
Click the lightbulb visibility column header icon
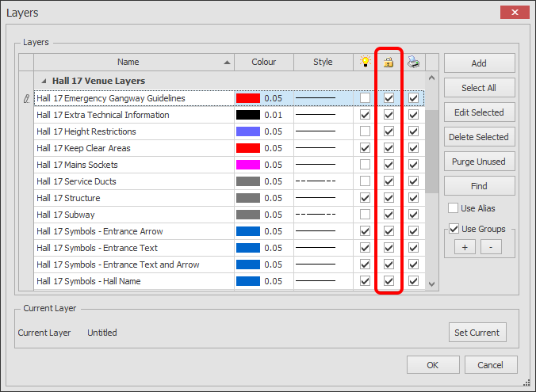pos(365,62)
